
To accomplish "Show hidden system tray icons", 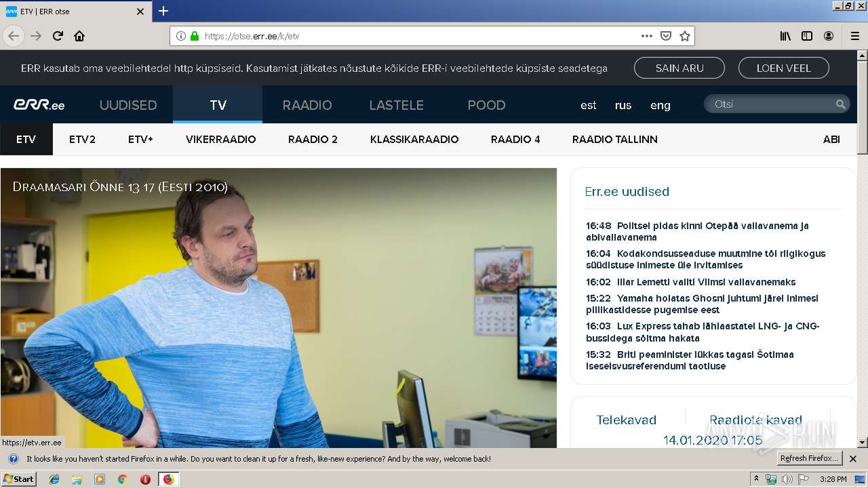I will [x=756, y=479].
